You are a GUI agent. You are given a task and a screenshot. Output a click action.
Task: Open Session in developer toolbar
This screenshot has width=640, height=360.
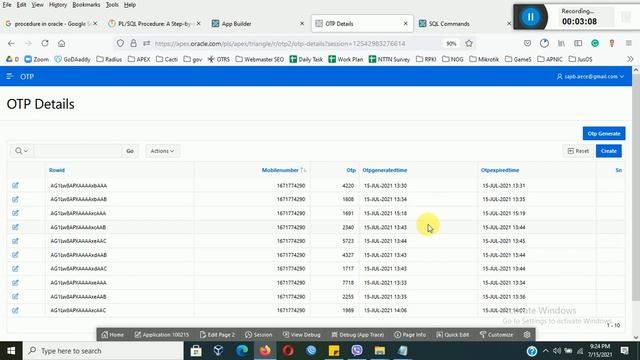[x=258, y=335]
